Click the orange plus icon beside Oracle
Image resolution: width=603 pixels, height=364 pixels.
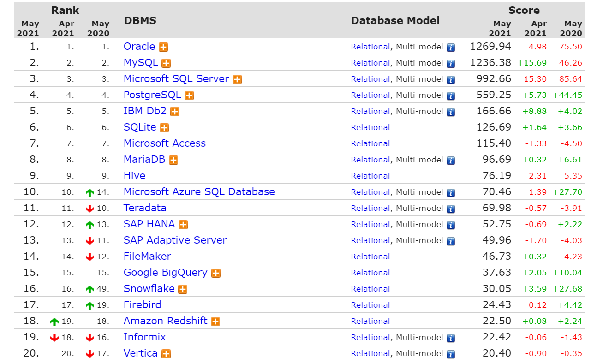click(x=163, y=47)
